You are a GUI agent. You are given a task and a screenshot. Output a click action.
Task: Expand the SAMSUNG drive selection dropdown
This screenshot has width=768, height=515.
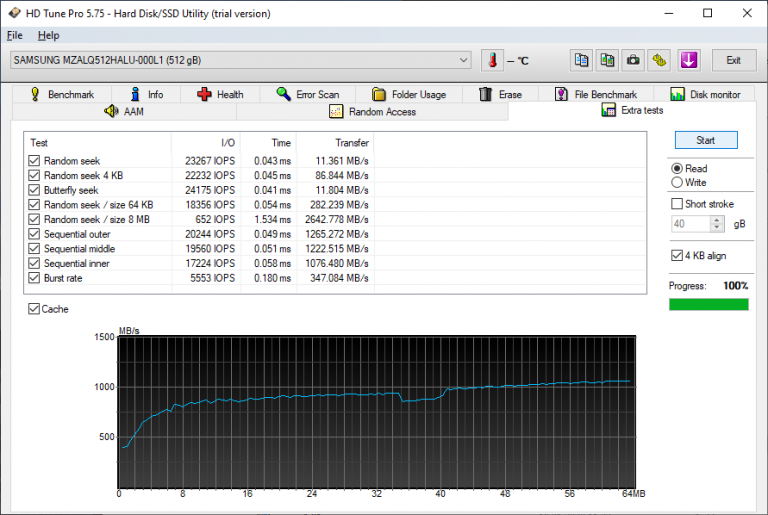click(x=463, y=60)
